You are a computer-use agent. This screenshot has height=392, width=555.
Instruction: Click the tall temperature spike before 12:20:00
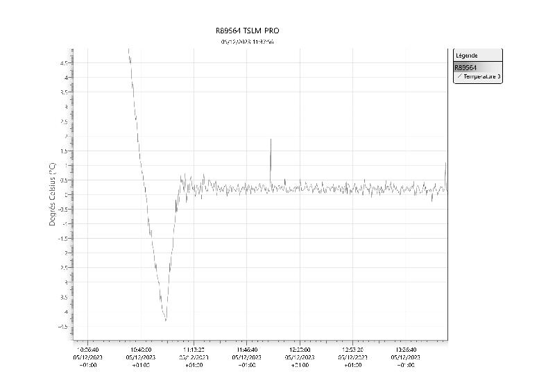pos(271,140)
